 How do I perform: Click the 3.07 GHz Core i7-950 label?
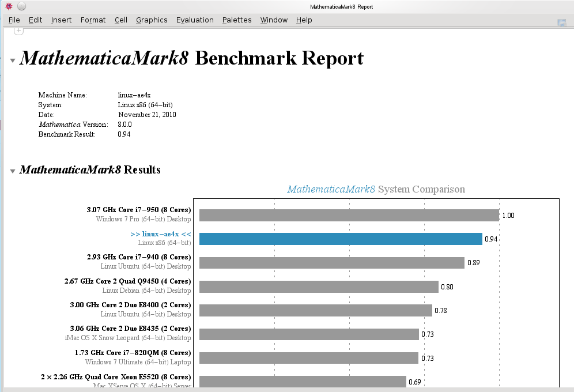click(139, 210)
